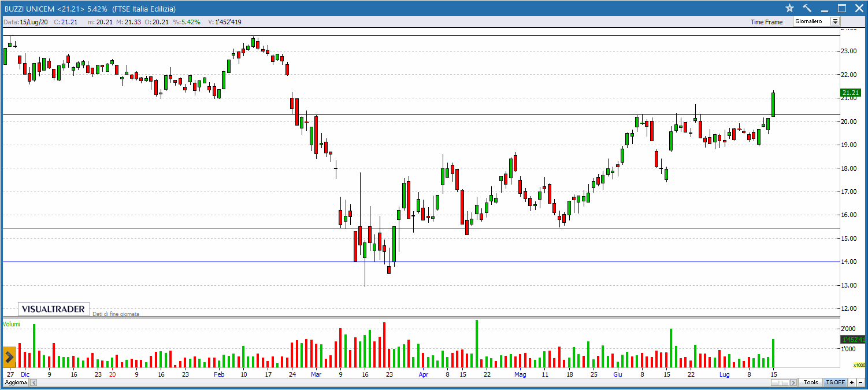Click the 23.00 price axis label
The width and height of the screenshot is (868, 390).
[848, 51]
